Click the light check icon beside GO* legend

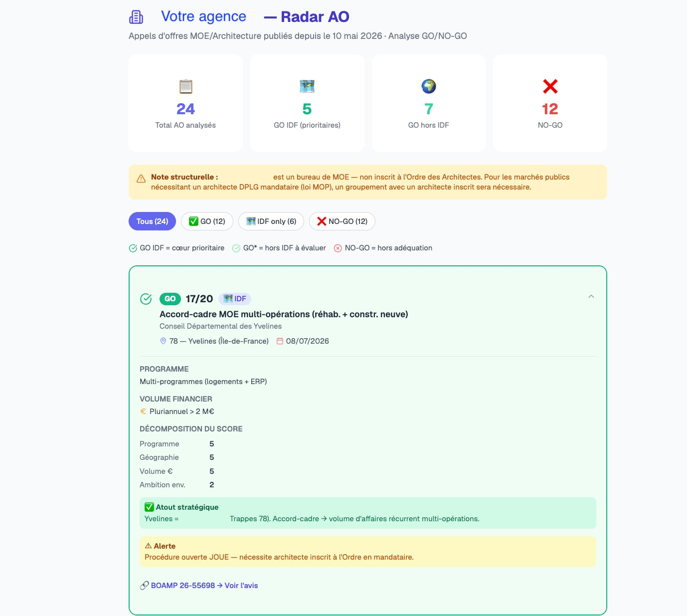pyautogui.click(x=236, y=248)
